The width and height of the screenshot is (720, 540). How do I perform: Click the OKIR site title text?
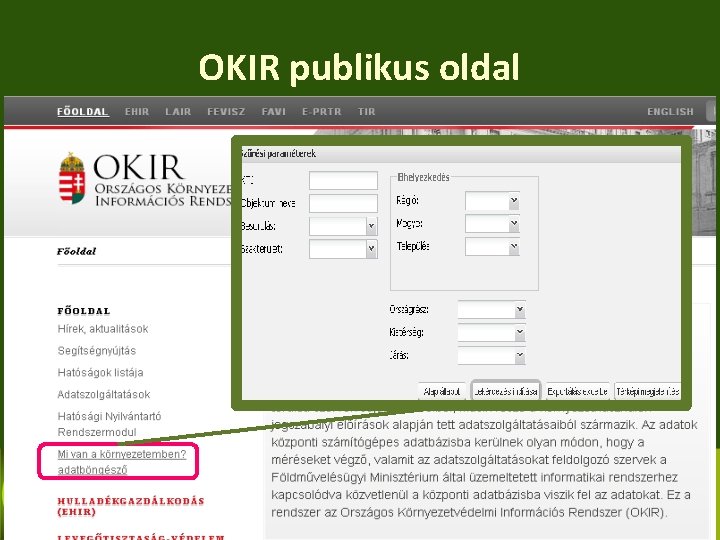pyautogui.click(x=138, y=167)
